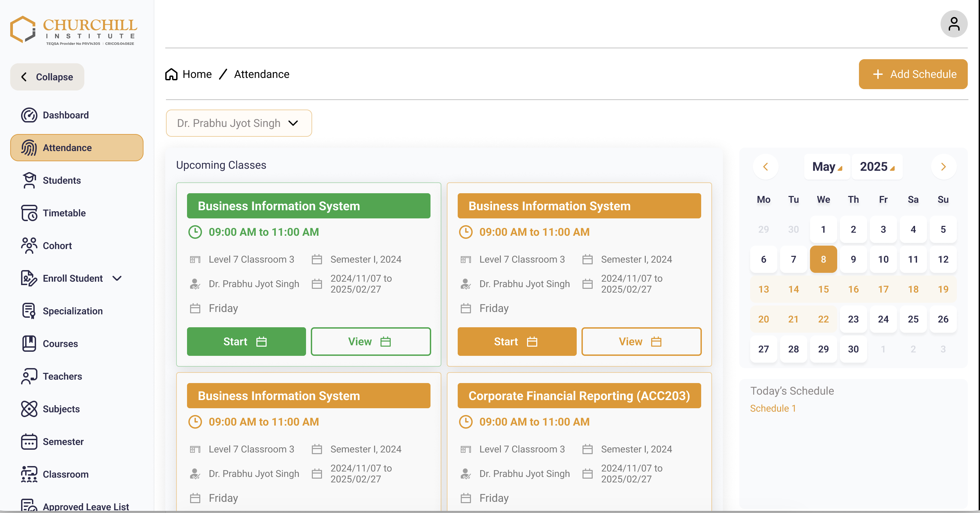This screenshot has width=980, height=513.
Task: Click the Subjects atom icon in sidebar
Action: point(29,409)
